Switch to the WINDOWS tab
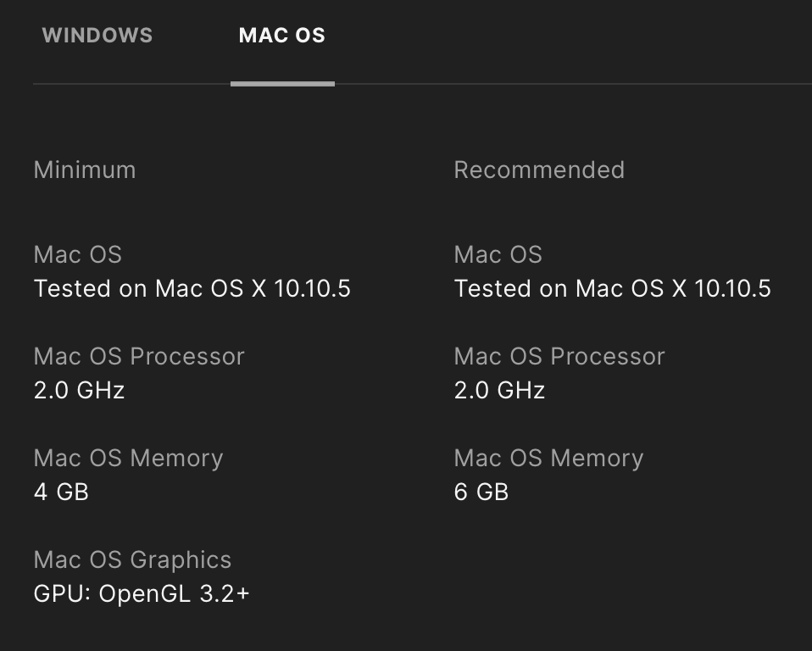Viewport: 812px width, 651px height. [x=97, y=36]
